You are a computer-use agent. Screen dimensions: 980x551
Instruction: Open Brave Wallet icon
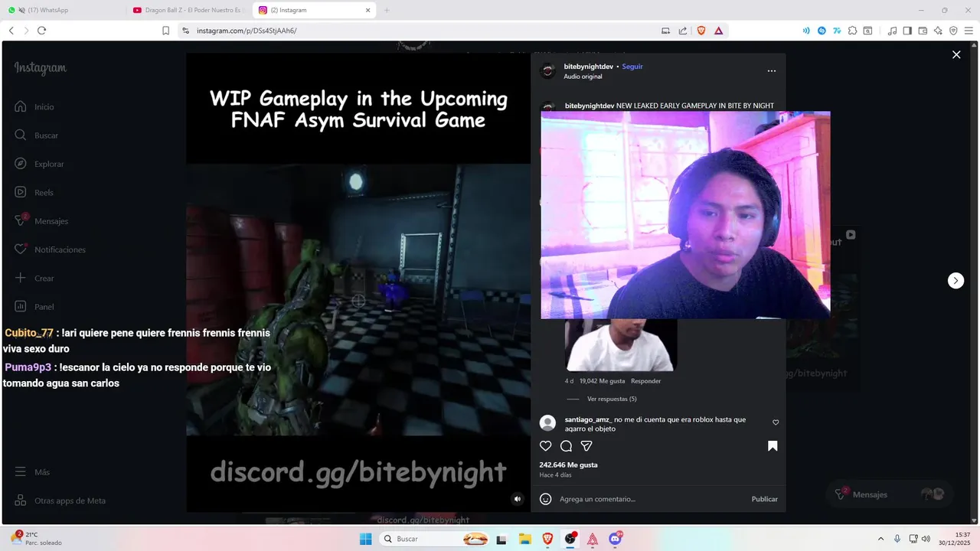pos(923,31)
